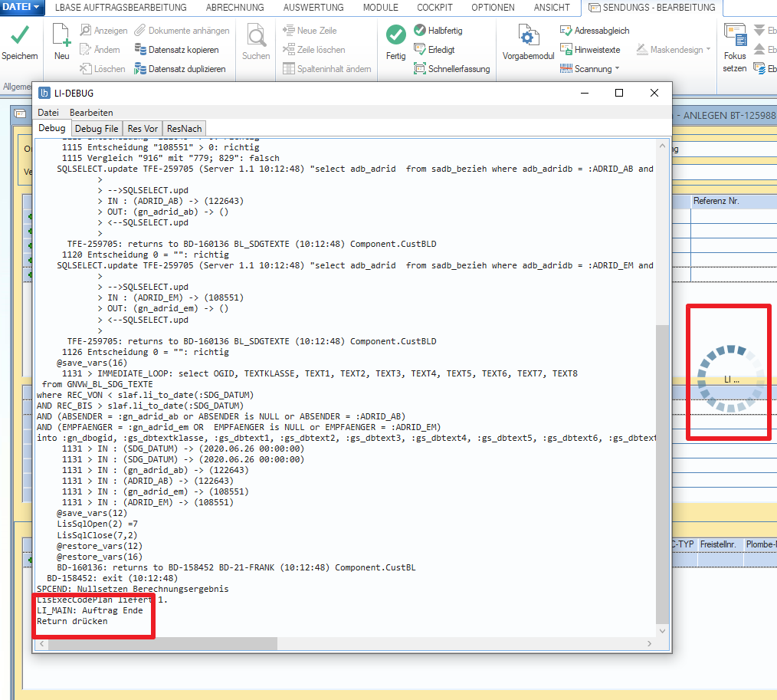Set status to Halbfertig
Screen dimensions: 777x700
(438, 31)
